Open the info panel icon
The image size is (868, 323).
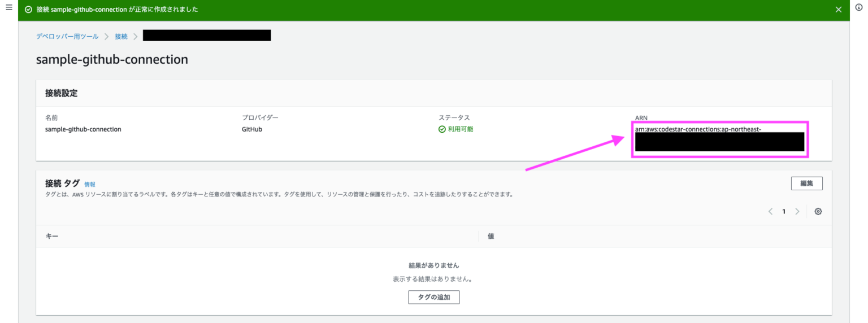pos(859,7)
